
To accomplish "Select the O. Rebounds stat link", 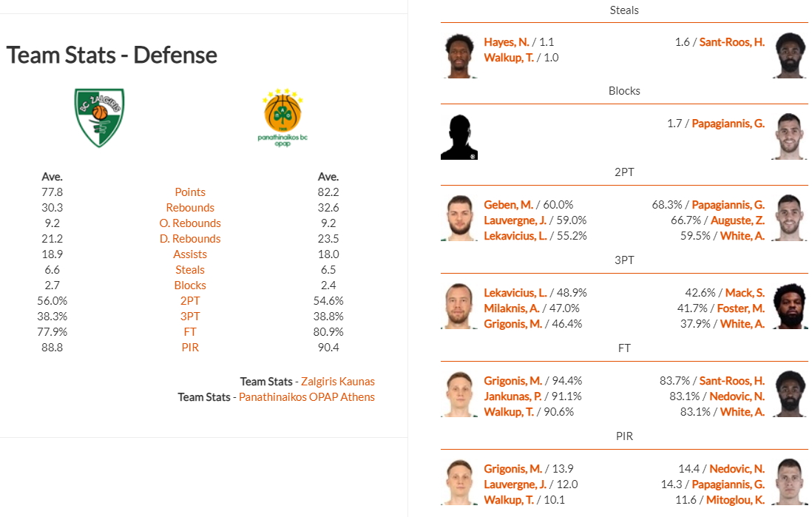I will point(190,223).
